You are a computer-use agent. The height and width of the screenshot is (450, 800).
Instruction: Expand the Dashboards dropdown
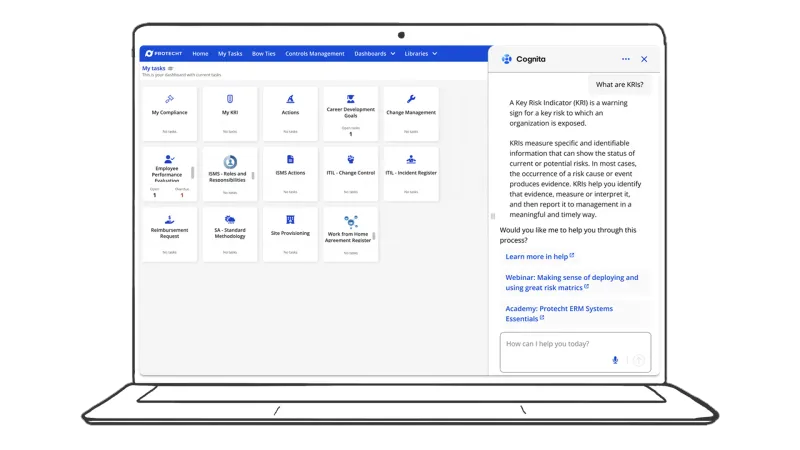coord(374,54)
